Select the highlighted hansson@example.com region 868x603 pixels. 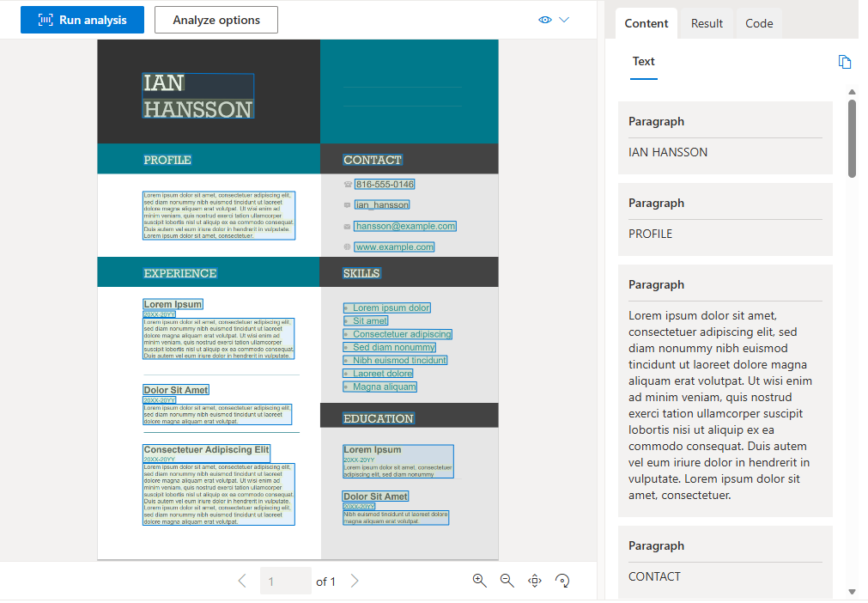pyautogui.click(x=404, y=226)
